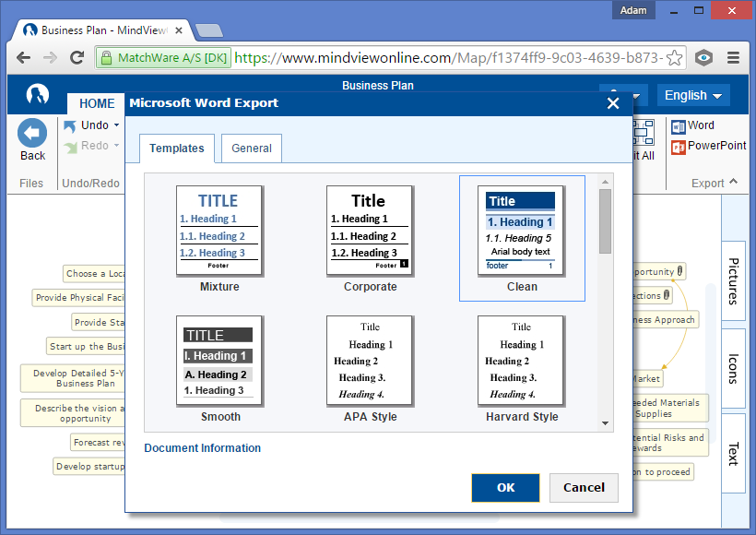This screenshot has width=756, height=535.
Task: Expand the Document Information section
Action: click(x=203, y=448)
